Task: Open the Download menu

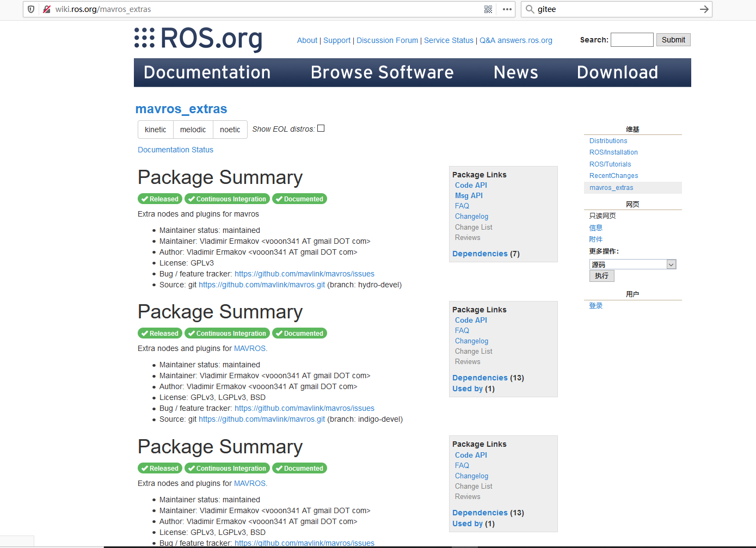Action: [618, 72]
